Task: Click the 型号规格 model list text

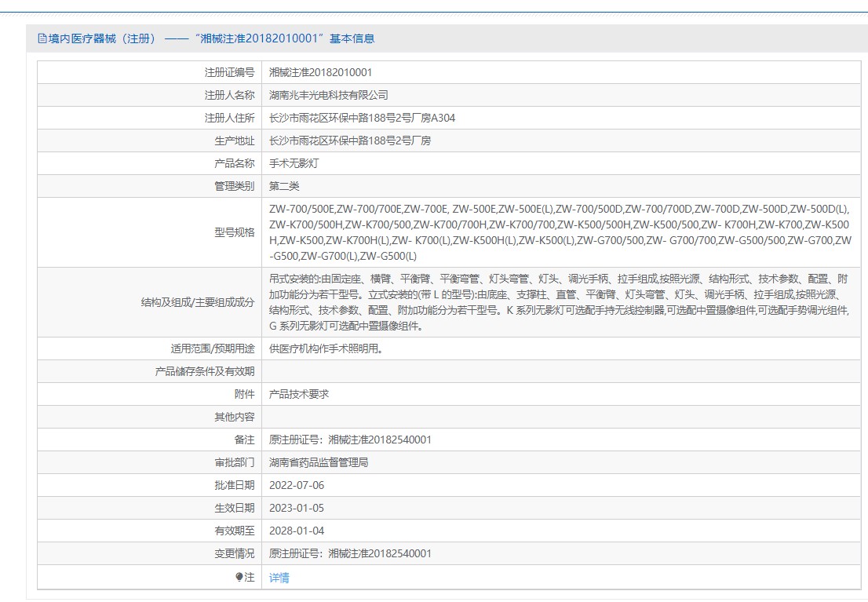Action: (560, 232)
